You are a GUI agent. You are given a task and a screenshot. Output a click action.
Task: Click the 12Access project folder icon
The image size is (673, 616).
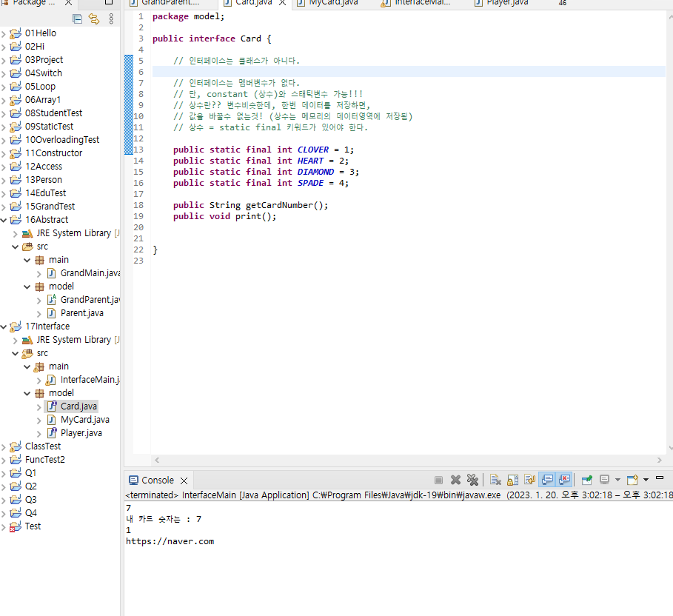(x=16, y=166)
